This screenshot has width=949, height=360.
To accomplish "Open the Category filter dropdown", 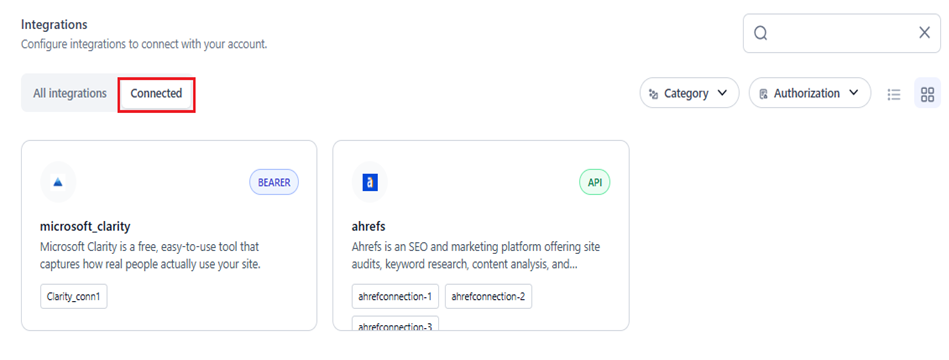I will tap(689, 93).
